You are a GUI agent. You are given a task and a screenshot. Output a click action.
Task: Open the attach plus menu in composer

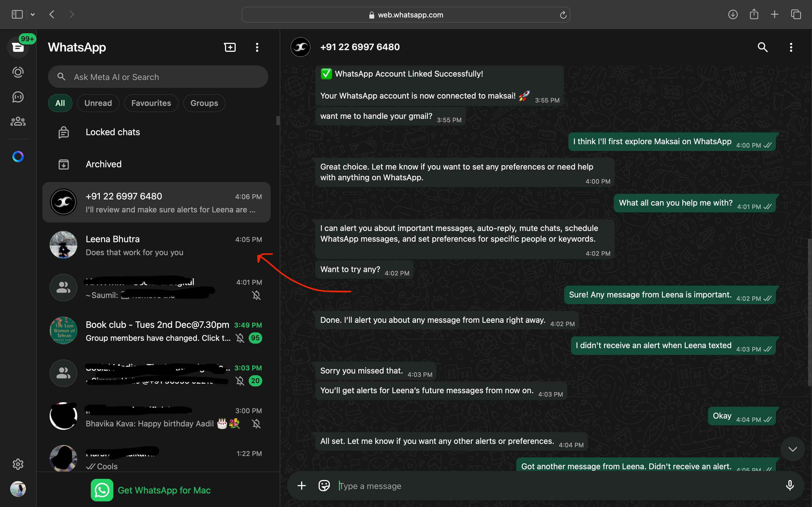(301, 486)
